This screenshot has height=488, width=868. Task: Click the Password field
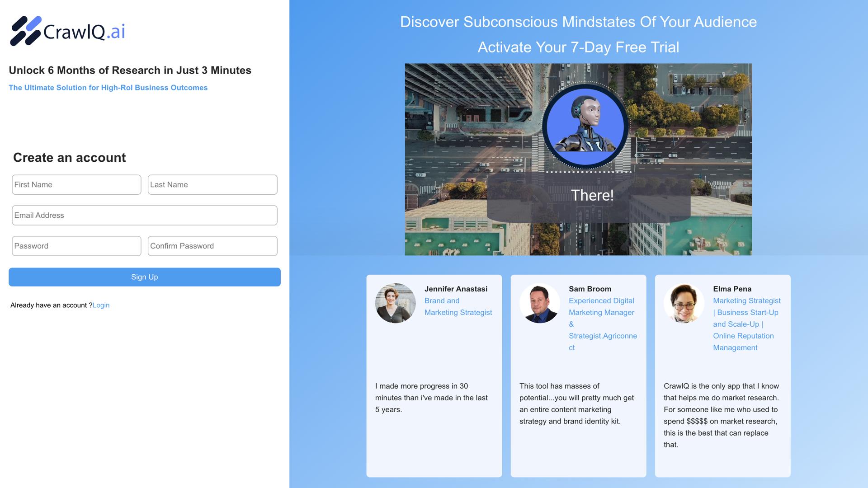pyautogui.click(x=76, y=246)
